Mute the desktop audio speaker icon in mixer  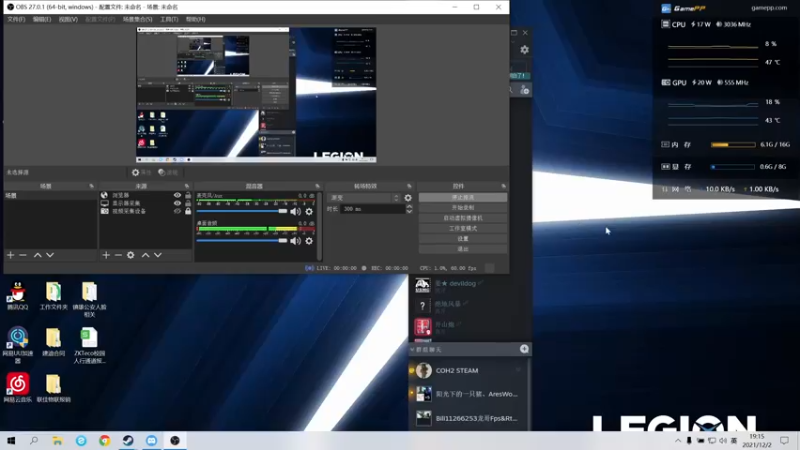pyautogui.click(x=295, y=241)
